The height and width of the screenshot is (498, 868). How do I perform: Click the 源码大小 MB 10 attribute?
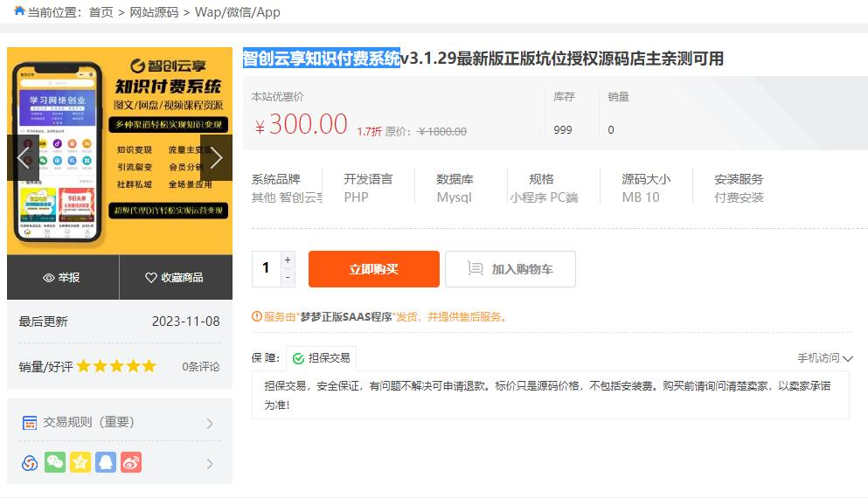coord(646,188)
